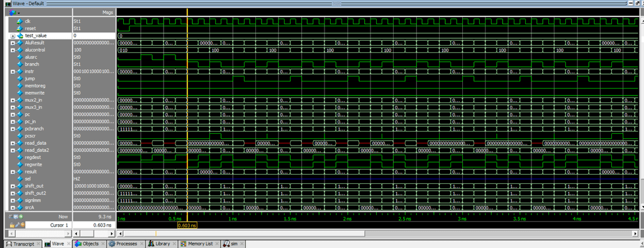
Task: Click the Wave window icon in title bar
Action: (8, 3)
